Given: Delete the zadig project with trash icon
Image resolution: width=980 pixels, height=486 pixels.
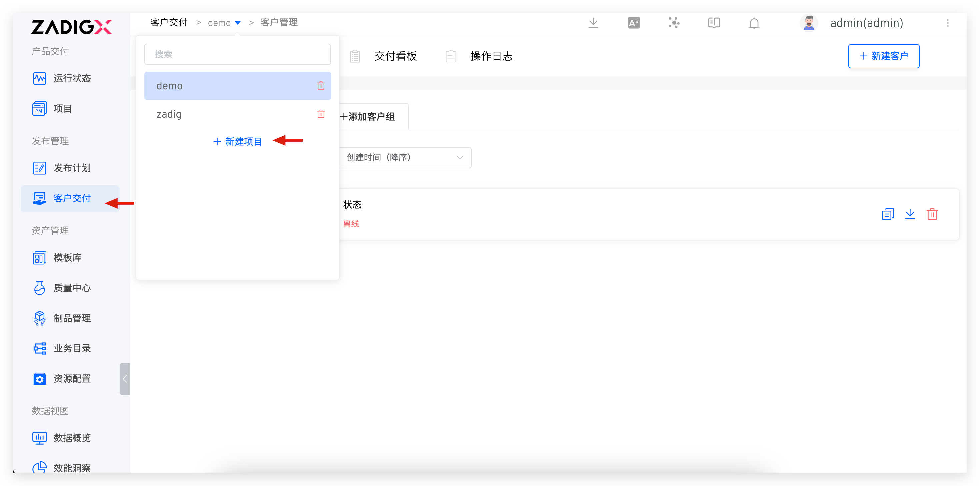Looking at the screenshot, I should point(321,114).
